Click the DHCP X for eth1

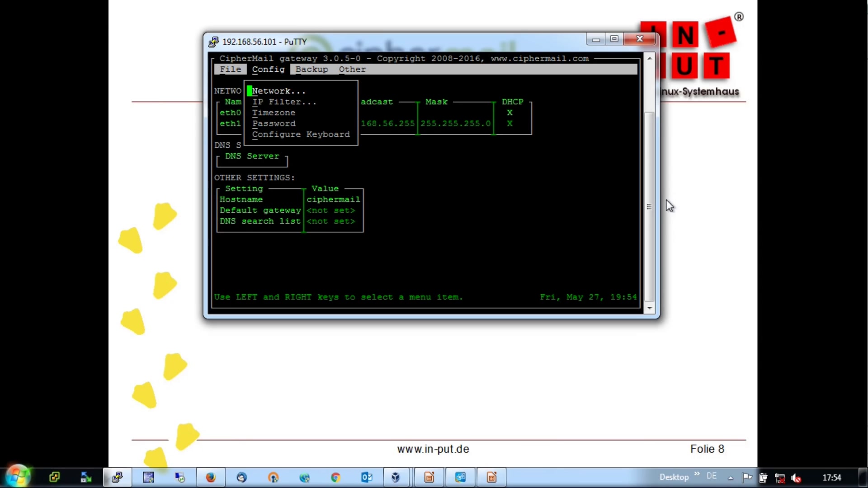pyautogui.click(x=510, y=123)
